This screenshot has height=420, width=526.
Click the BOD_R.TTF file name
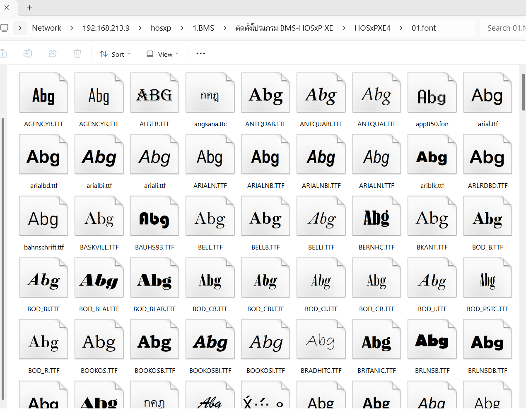(x=43, y=370)
